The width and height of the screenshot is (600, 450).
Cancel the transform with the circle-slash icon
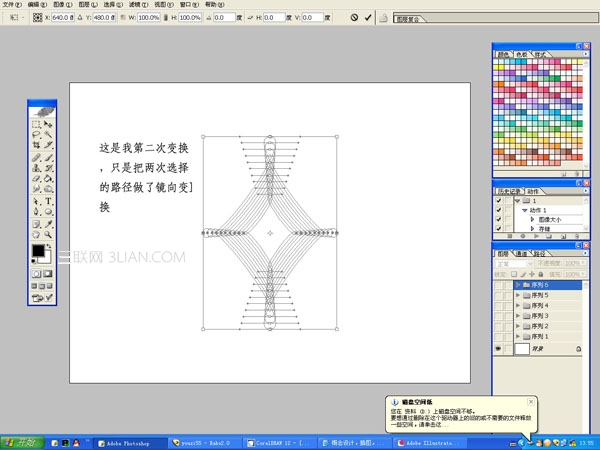354,17
